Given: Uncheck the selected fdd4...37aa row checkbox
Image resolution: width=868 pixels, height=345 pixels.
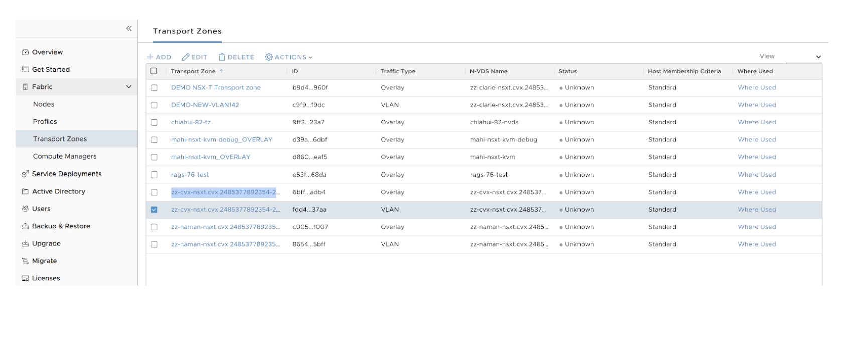Looking at the screenshot, I should [154, 210].
